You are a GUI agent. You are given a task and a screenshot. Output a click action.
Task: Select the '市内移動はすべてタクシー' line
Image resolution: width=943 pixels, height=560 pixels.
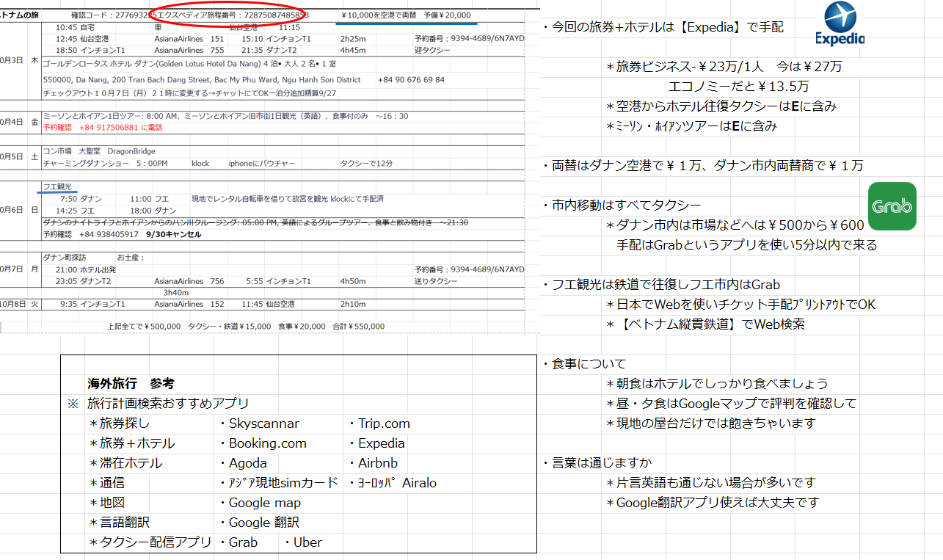621,206
